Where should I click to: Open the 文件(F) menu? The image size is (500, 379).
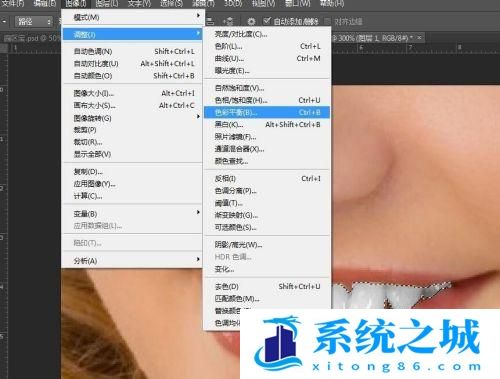coord(13,4)
